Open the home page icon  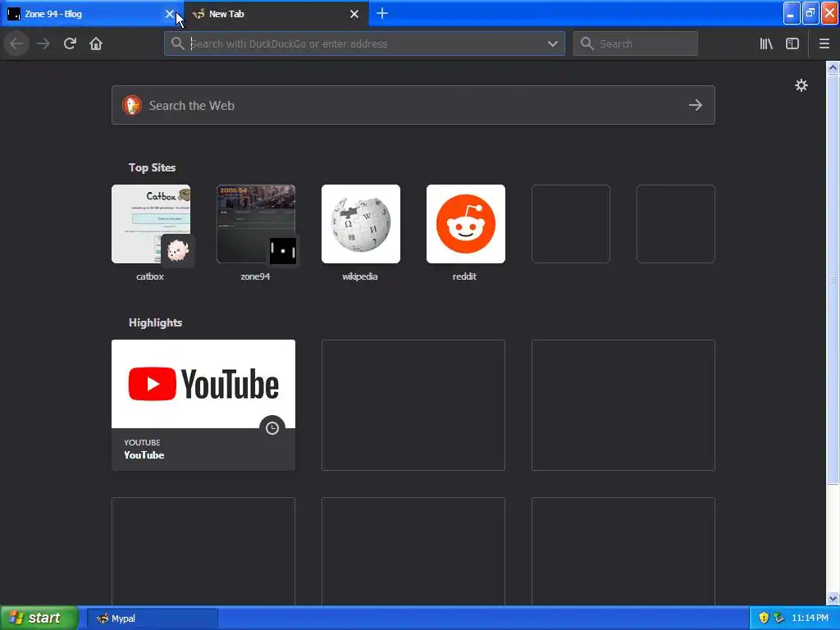(96, 43)
